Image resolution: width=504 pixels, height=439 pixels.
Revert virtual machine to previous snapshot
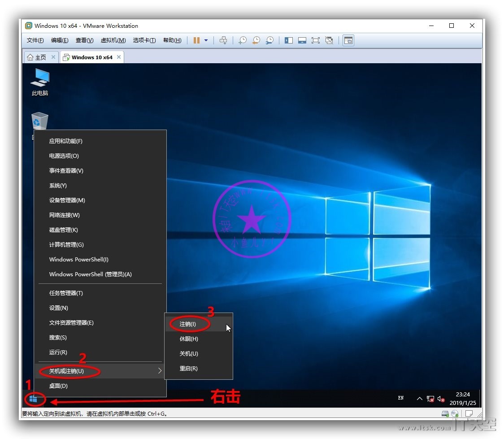(256, 40)
